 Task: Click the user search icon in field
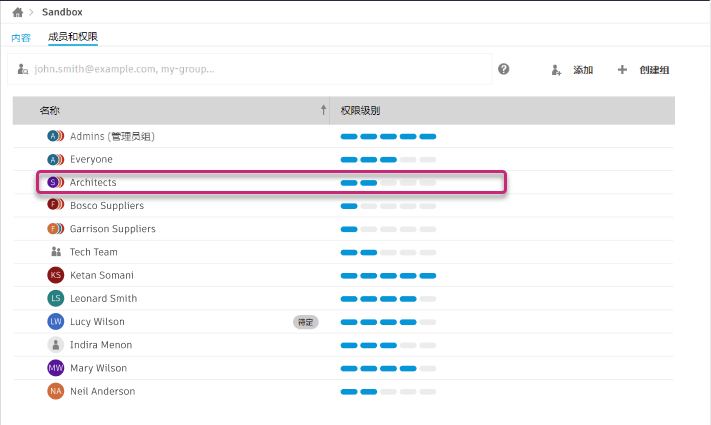coord(23,69)
